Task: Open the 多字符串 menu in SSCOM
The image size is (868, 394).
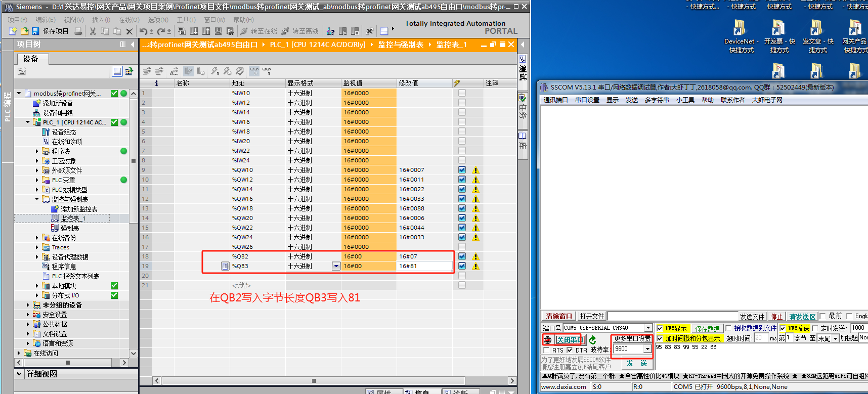Action: coord(657,100)
